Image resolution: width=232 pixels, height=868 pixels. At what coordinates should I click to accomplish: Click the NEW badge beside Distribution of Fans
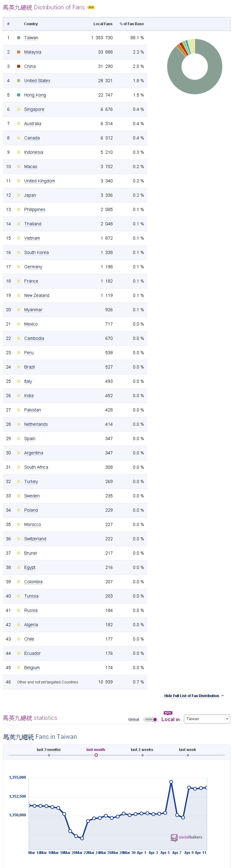(x=91, y=7)
